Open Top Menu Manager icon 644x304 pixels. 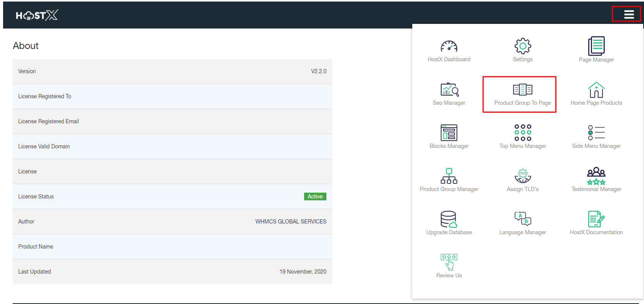point(522,133)
